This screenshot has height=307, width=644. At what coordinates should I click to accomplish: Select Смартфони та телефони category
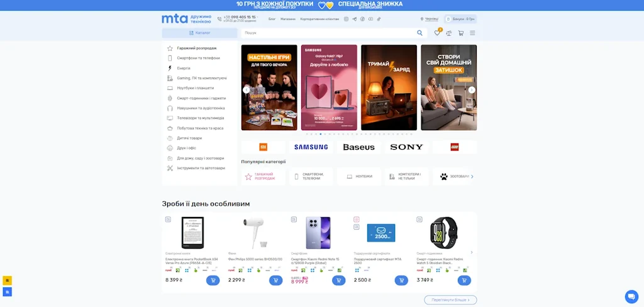point(198,58)
